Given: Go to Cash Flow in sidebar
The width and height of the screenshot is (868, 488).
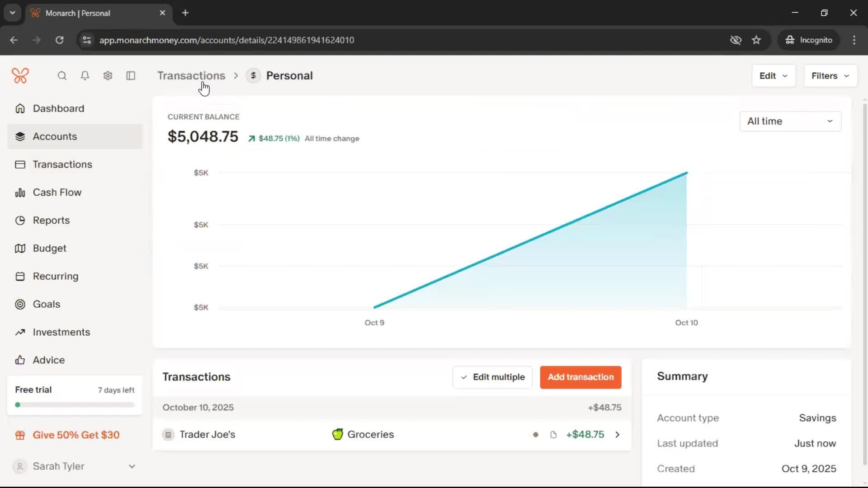Looking at the screenshot, I should [x=57, y=192].
